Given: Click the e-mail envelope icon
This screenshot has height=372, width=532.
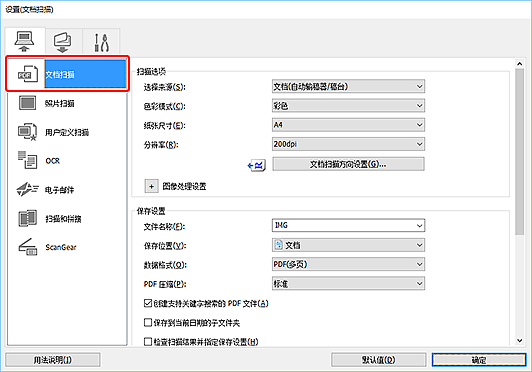Looking at the screenshot, I should [27, 189].
